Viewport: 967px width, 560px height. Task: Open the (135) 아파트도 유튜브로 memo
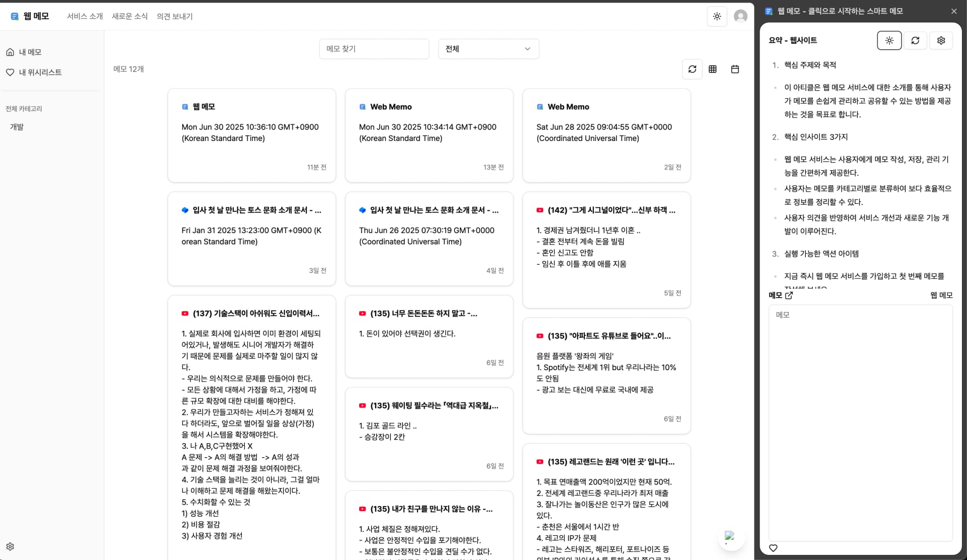(606, 376)
